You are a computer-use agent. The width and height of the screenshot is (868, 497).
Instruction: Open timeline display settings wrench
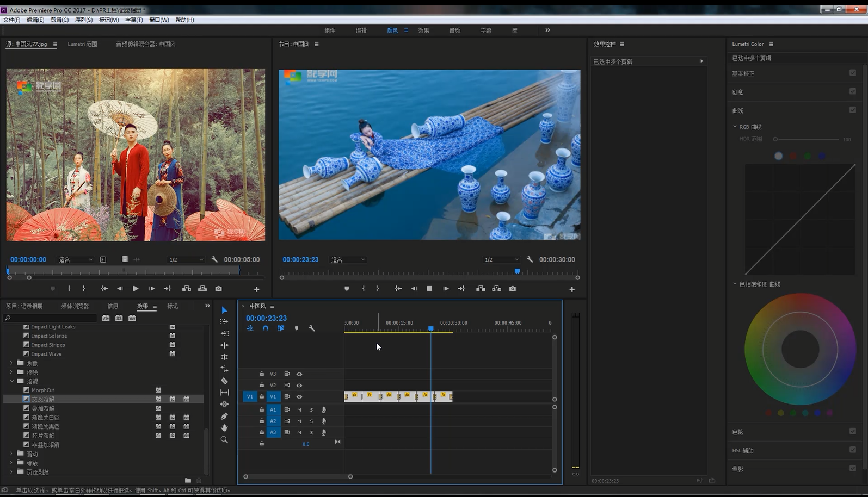coord(312,328)
